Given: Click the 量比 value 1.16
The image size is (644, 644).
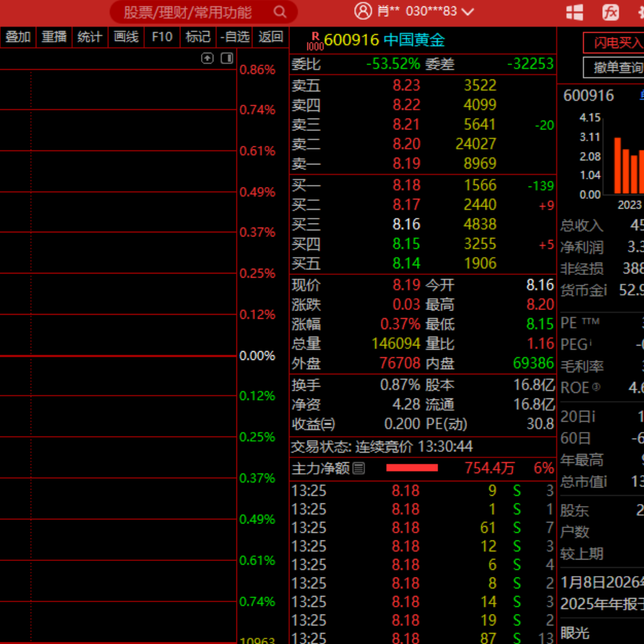Looking at the screenshot, I should pos(540,344).
